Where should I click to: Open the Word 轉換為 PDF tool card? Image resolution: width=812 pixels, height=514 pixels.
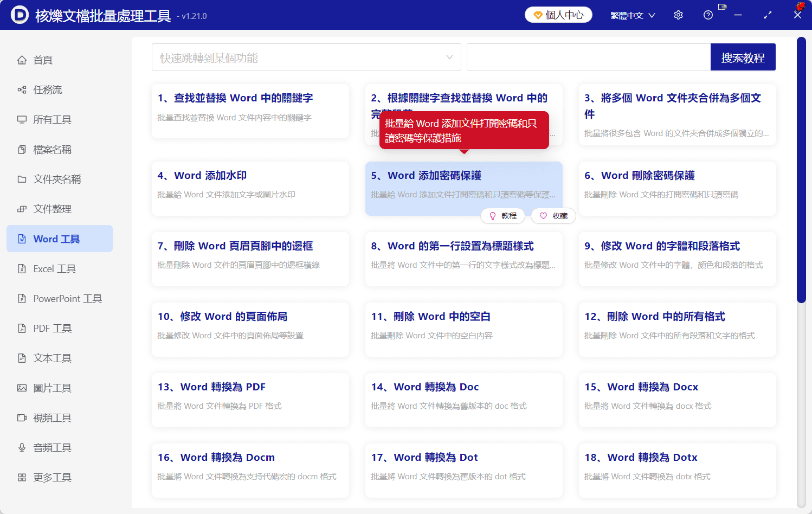[250, 400]
